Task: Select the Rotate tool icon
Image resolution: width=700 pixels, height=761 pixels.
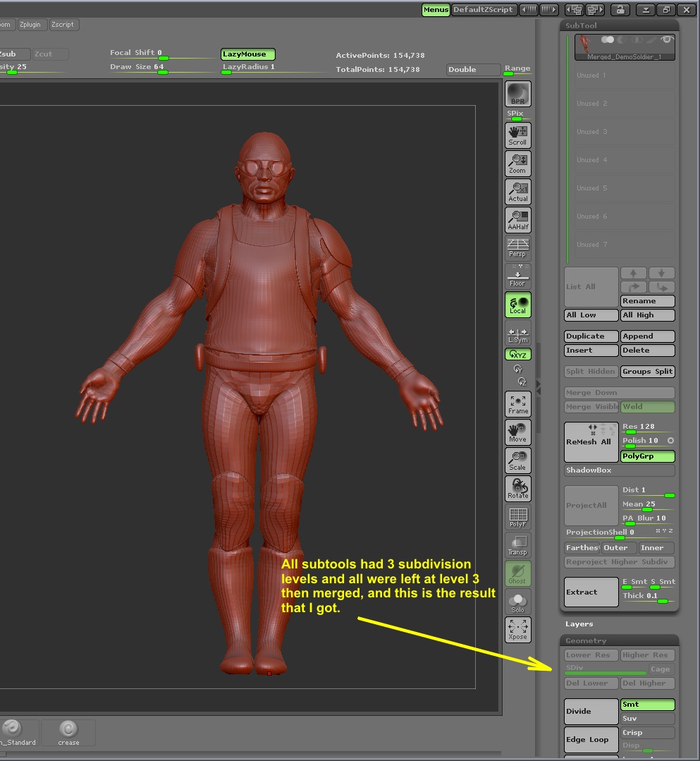Action: pos(518,488)
